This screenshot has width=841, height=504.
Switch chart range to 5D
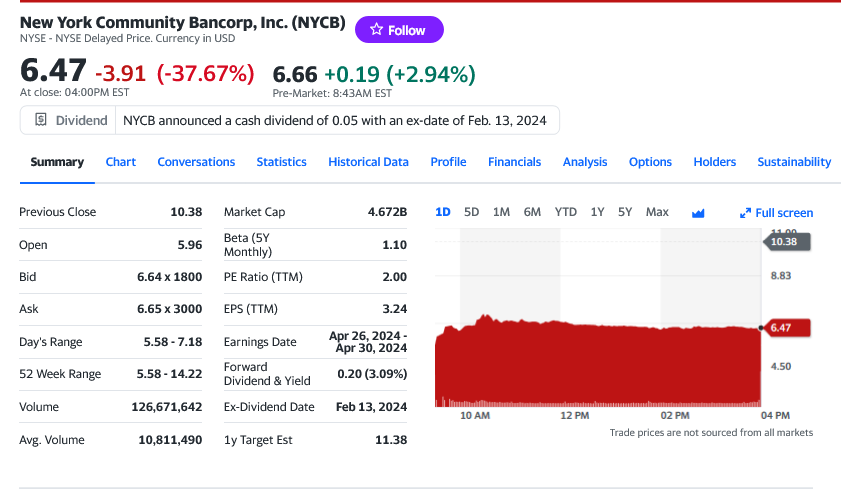point(472,212)
